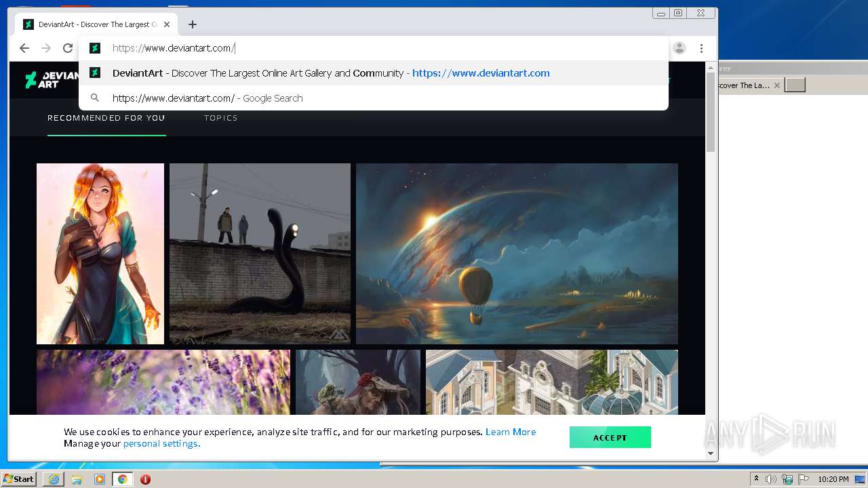
Task: Click the DeviantArt logo
Action: (x=52, y=80)
